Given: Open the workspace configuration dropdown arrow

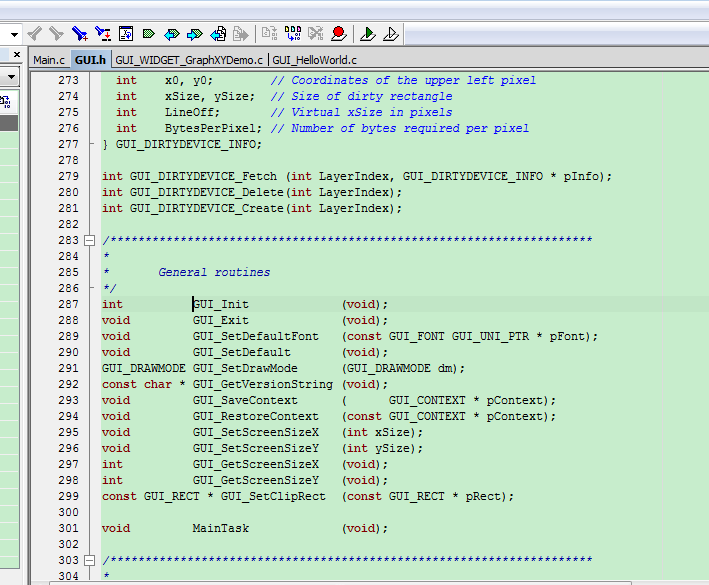Looking at the screenshot, I should (x=11, y=77).
